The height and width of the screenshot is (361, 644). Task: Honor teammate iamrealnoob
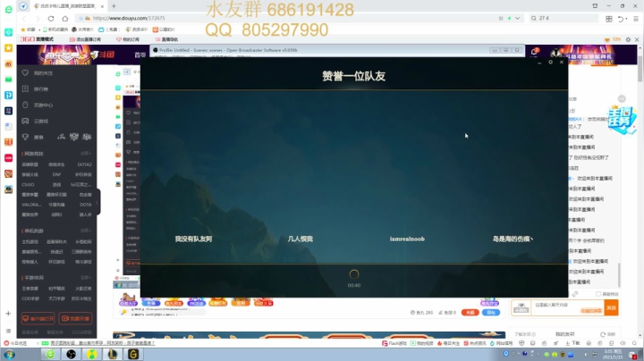(407, 239)
